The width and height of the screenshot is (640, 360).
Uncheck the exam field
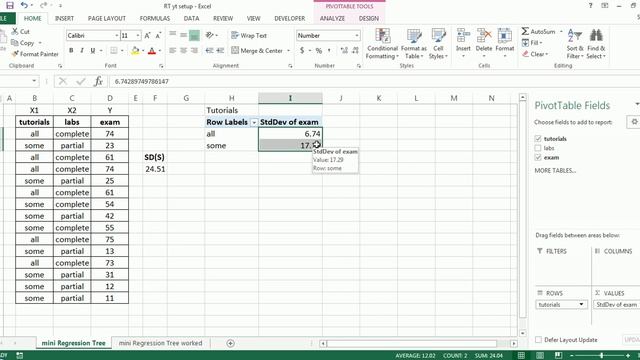pyautogui.click(x=538, y=158)
